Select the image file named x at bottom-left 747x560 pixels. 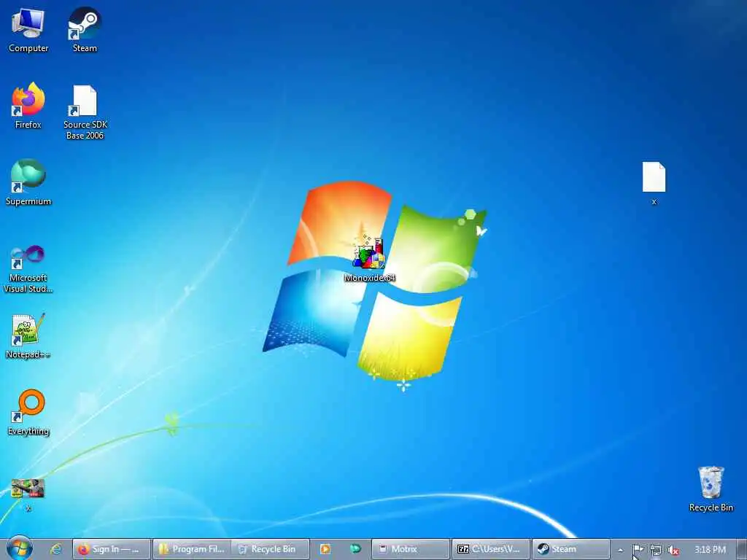click(x=28, y=494)
